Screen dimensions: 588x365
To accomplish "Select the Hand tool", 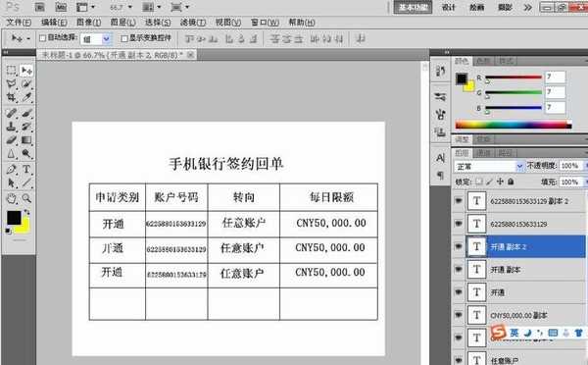I will point(11,198).
